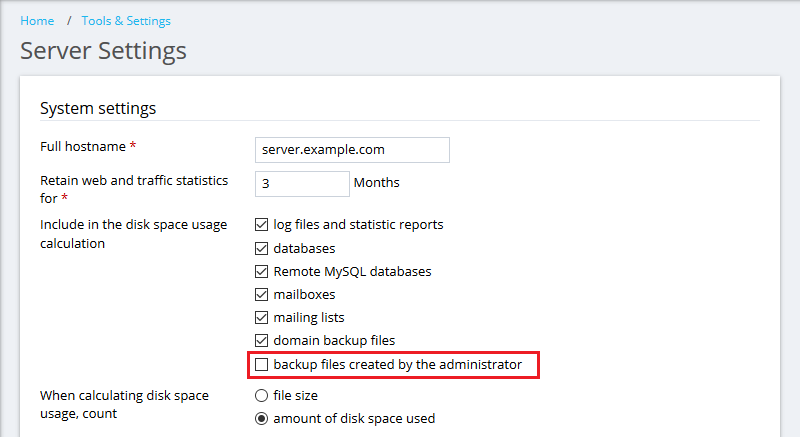Uncheck domain backup files

coord(261,340)
